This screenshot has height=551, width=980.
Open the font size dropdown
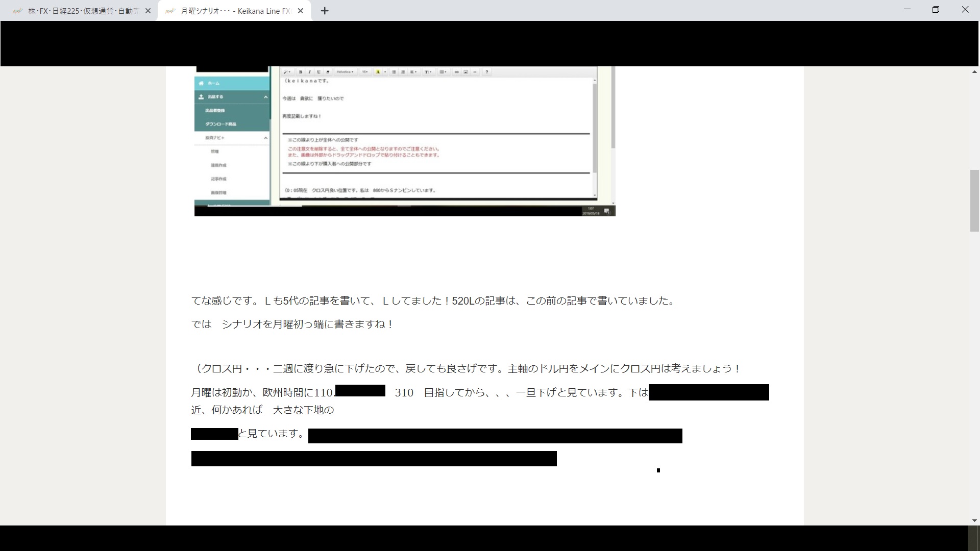(365, 72)
